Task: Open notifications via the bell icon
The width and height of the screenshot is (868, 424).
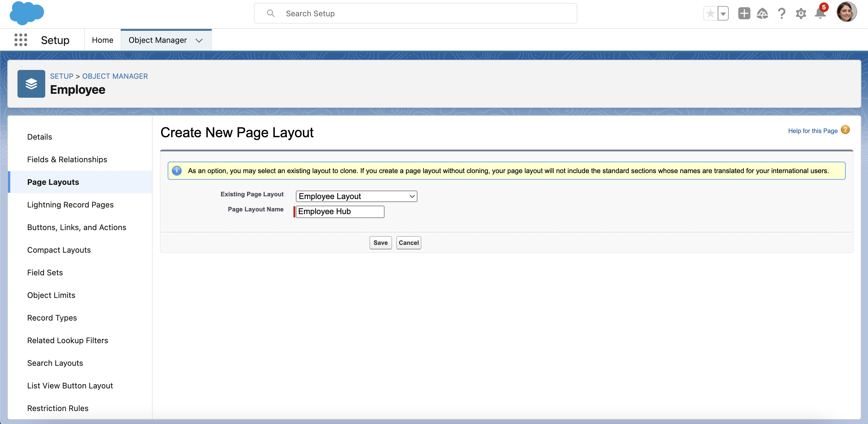Action: click(820, 14)
